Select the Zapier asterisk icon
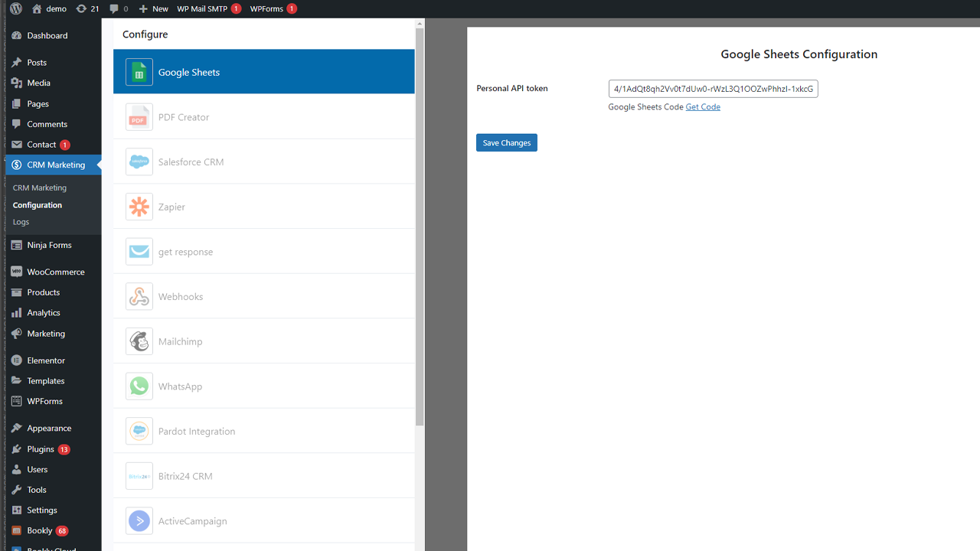 [x=139, y=207]
